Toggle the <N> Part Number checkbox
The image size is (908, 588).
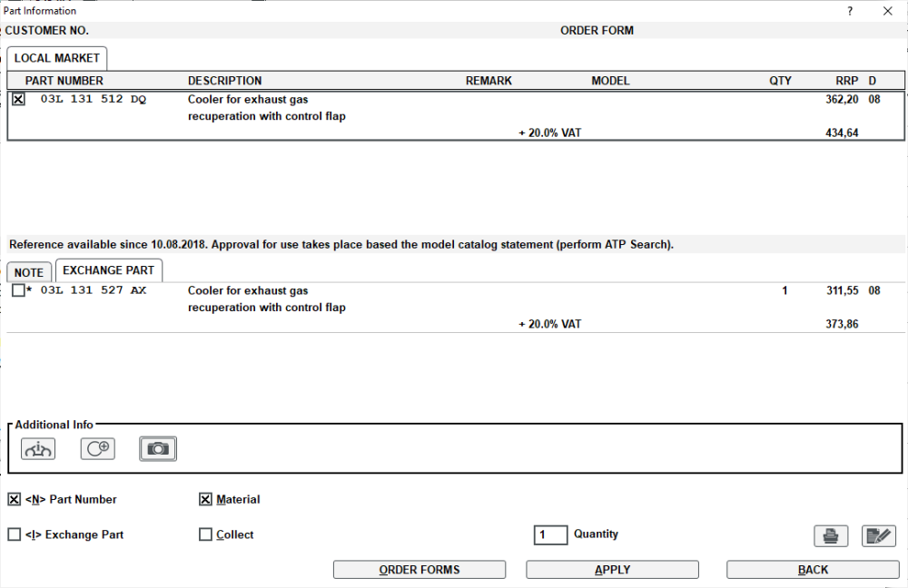point(15,499)
